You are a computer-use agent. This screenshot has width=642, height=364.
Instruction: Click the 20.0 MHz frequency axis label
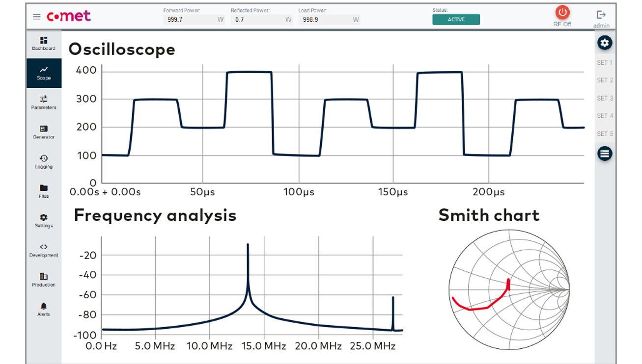(319, 346)
